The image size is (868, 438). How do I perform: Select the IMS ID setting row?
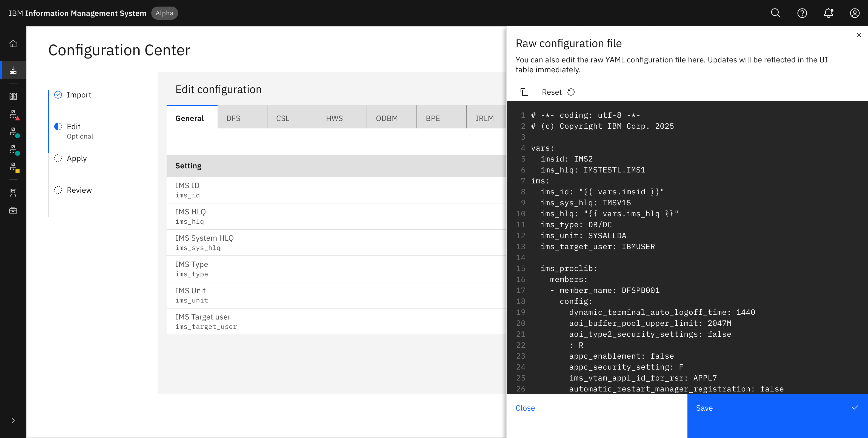pyautogui.click(x=336, y=190)
